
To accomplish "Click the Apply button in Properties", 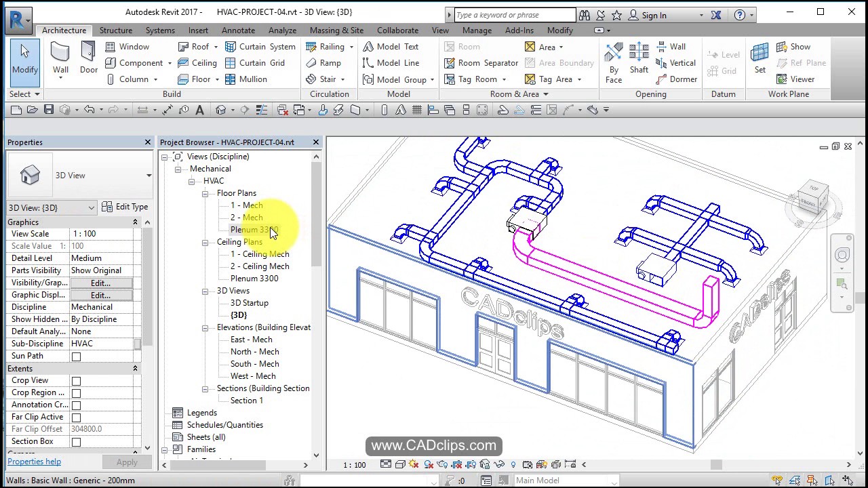I will [127, 462].
